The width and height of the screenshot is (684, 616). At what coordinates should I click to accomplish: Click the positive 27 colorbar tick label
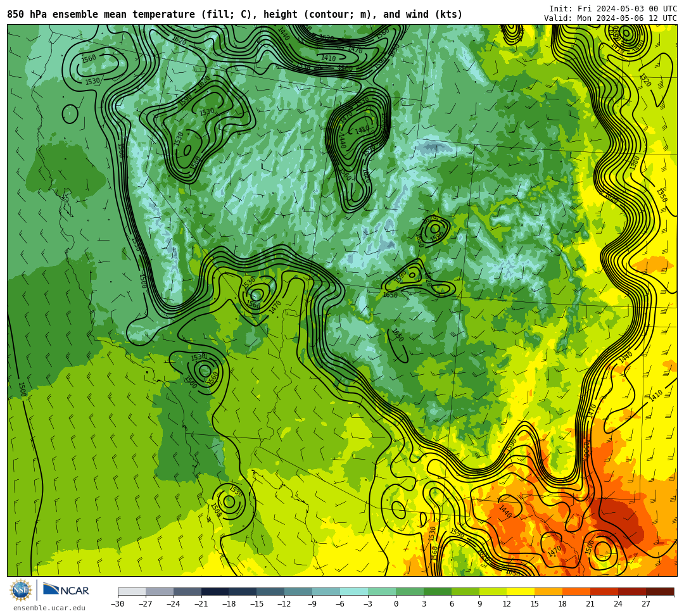(647, 604)
